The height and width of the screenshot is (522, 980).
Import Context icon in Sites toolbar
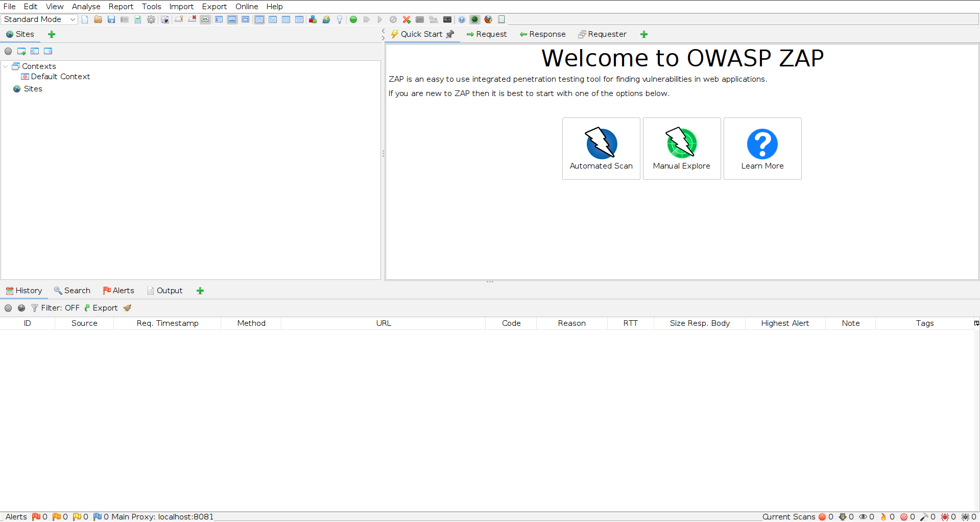tap(35, 51)
